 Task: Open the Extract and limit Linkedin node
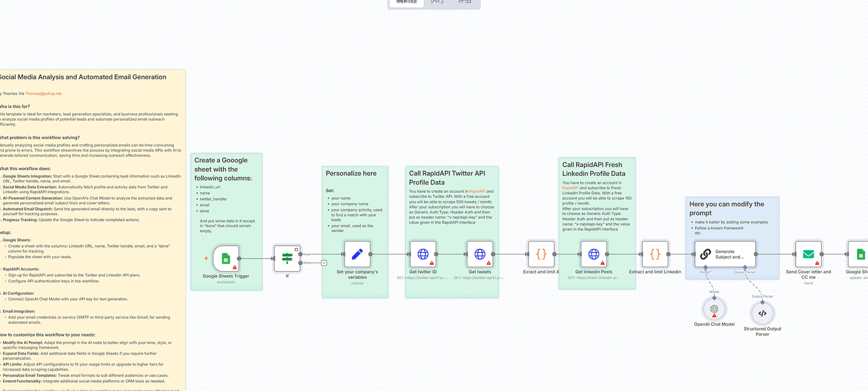(655, 254)
